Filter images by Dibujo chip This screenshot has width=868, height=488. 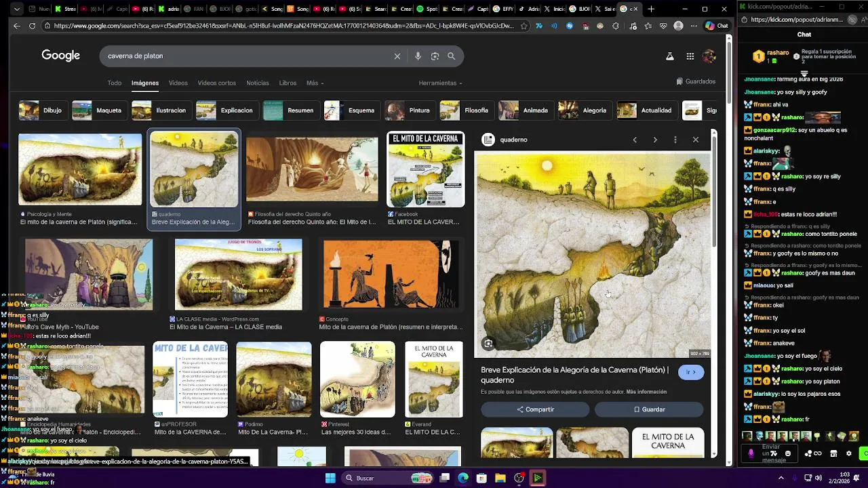42,110
